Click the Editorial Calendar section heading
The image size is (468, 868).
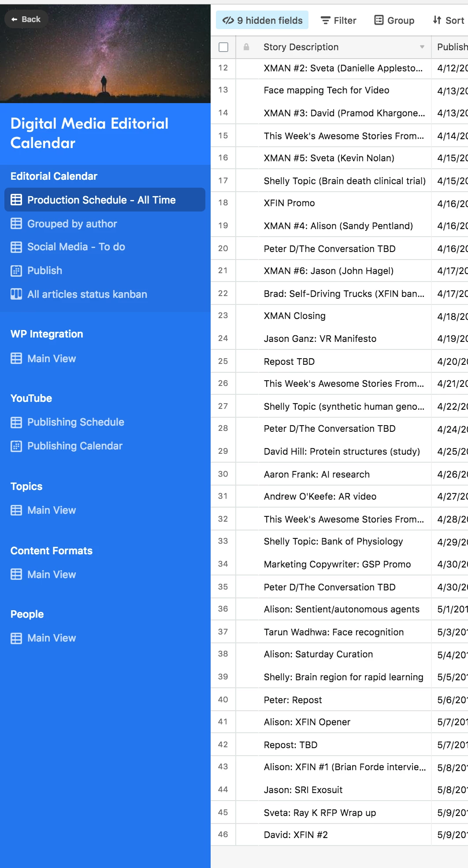(54, 176)
